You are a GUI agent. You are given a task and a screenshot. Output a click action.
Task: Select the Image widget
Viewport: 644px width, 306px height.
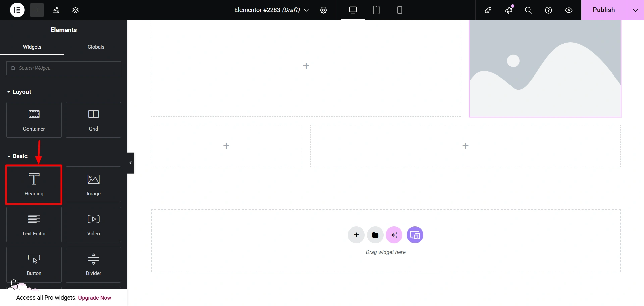93,185
